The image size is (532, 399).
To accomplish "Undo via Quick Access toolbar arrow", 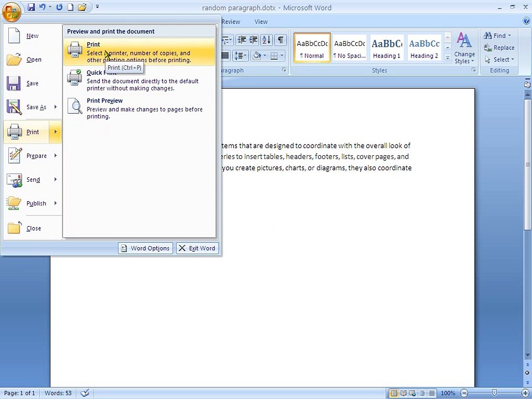I will [x=43, y=7].
